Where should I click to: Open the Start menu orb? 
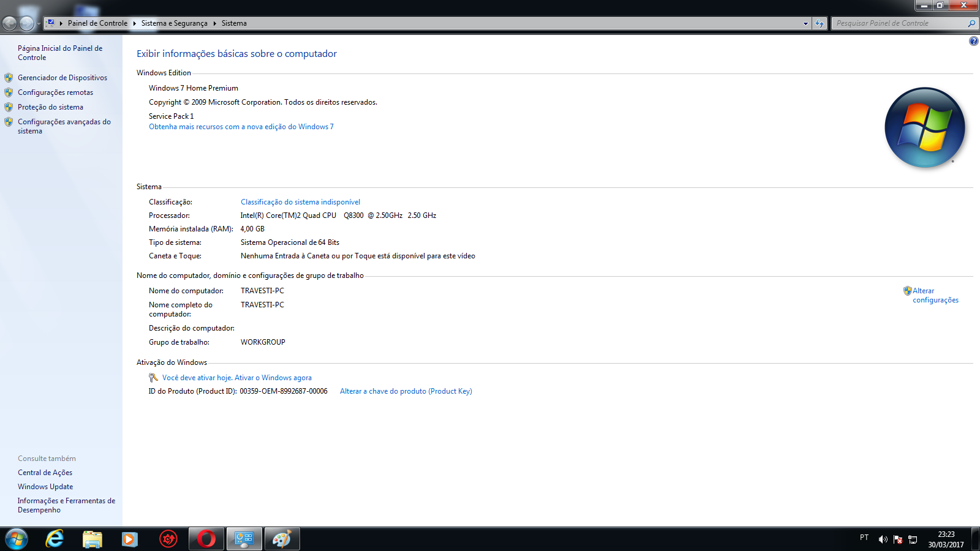[17, 539]
